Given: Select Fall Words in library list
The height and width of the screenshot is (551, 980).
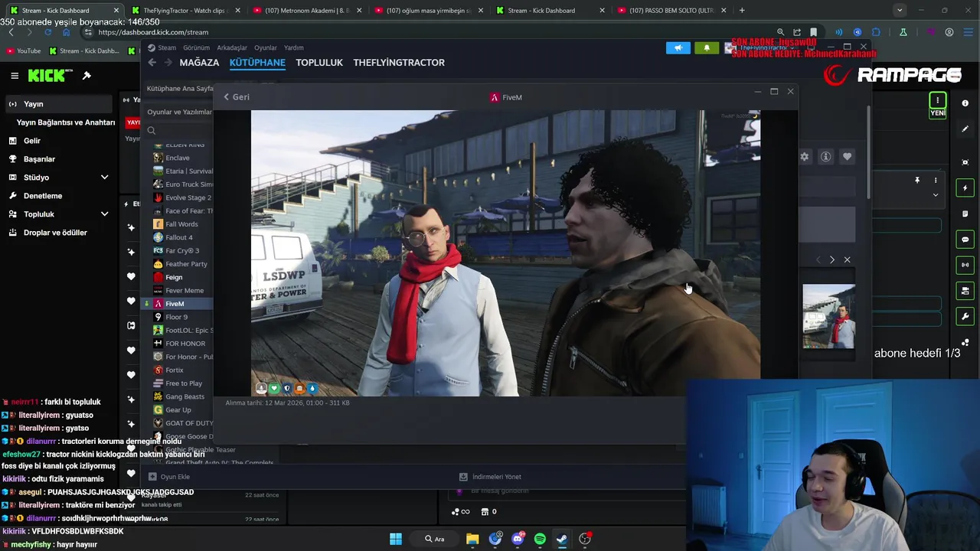Looking at the screenshot, I should click(x=182, y=224).
